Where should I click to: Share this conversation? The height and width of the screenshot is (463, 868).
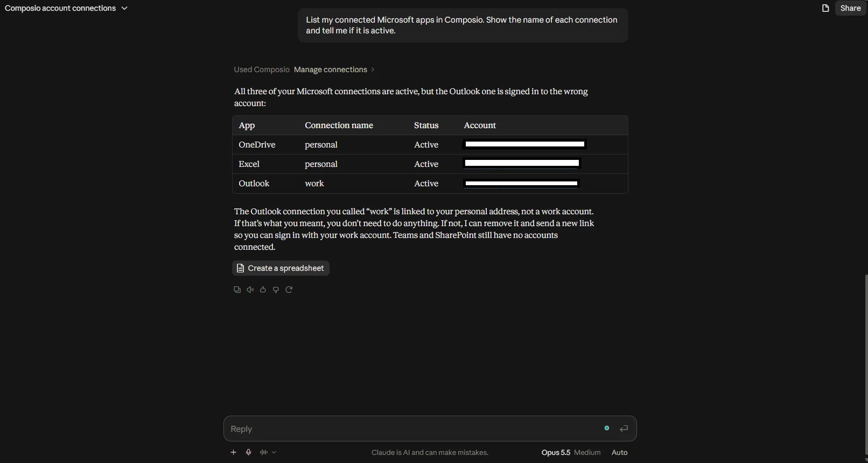[x=850, y=8]
